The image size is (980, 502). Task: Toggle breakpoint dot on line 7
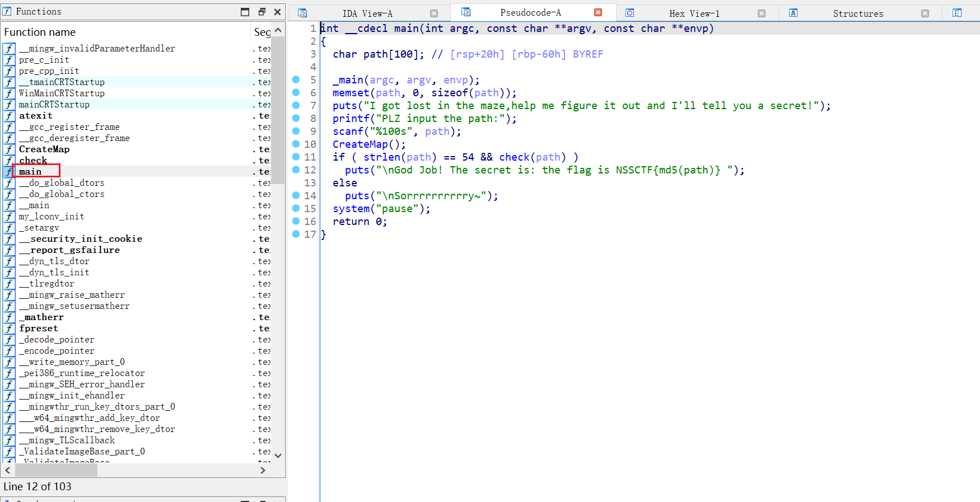(296, 105)
